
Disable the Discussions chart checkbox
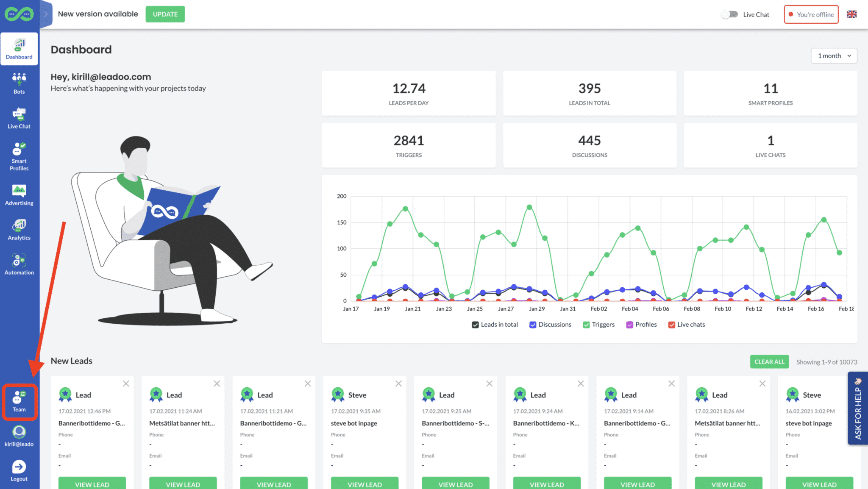click(x=533, y=325)
